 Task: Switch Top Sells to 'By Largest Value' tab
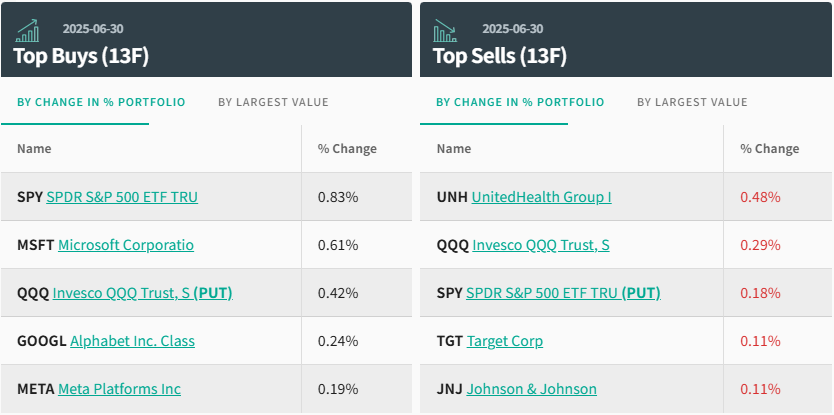692,102
